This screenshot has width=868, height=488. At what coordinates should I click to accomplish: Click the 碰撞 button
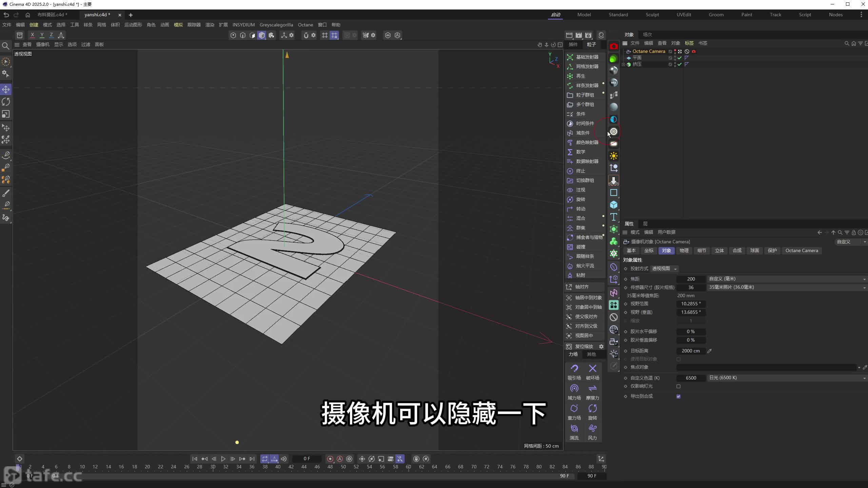585,247
